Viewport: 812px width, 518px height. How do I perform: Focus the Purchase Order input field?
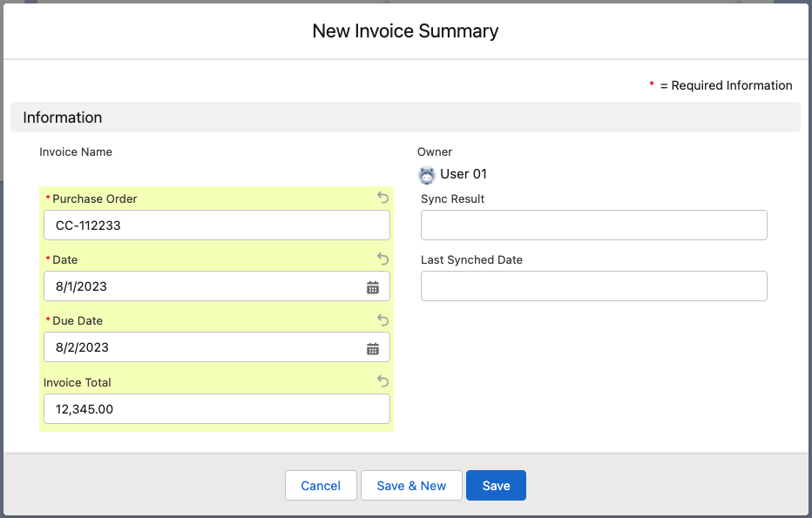217,225
